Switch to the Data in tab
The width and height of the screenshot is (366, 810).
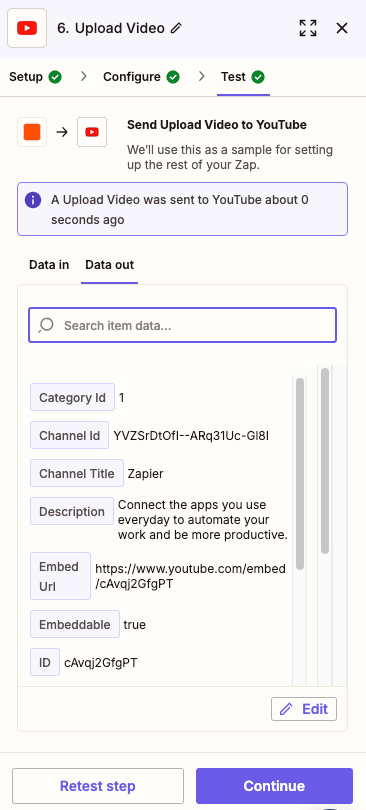point(49,265)
